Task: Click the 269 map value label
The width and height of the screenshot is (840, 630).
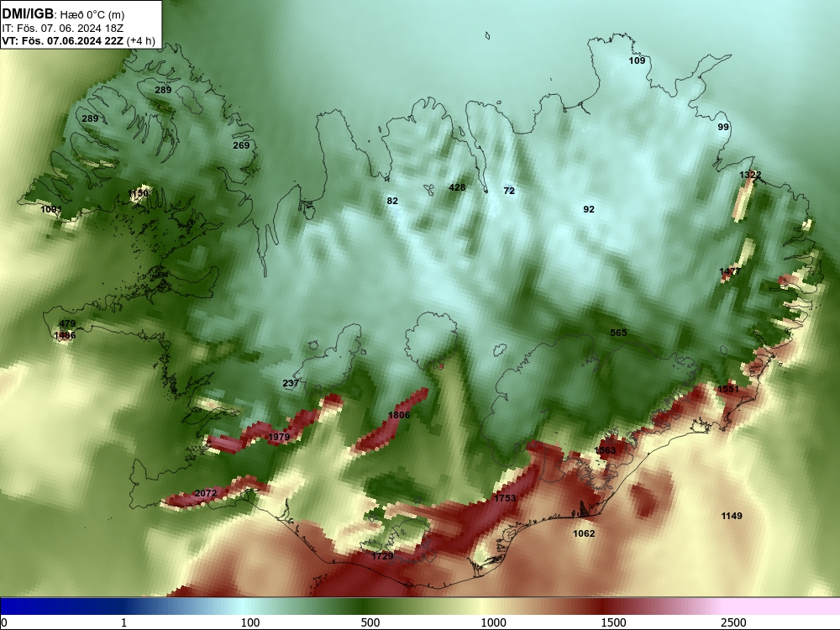Action: tap(241, 145)
